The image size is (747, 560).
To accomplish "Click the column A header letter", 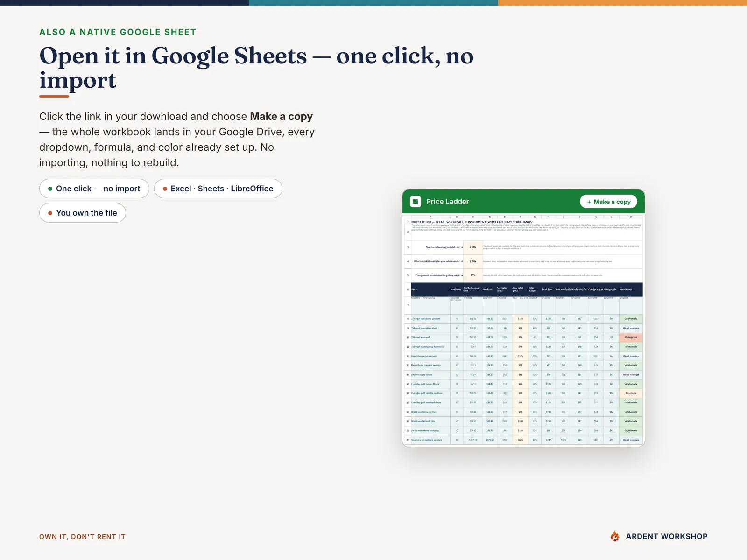I will point(430,217).
